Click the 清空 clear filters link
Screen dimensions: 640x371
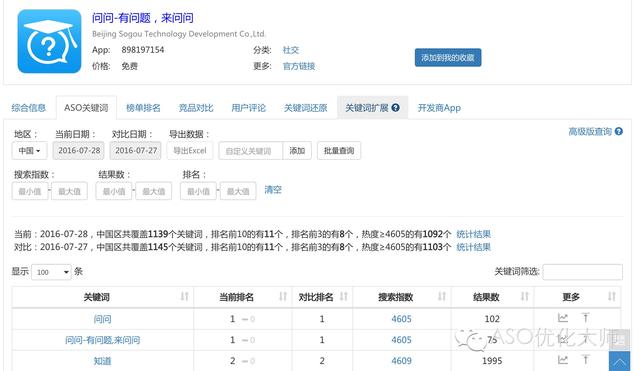point(273,190)
